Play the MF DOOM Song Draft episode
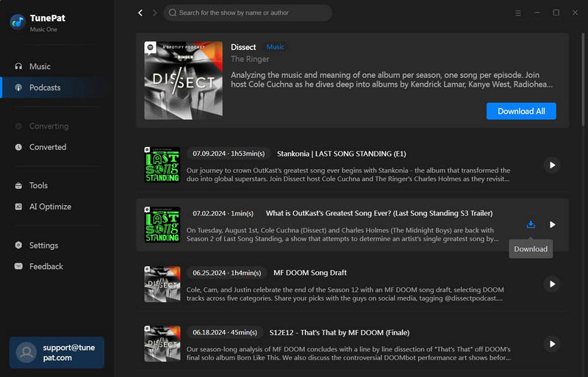Viewport: 588px width, 377px height. click(x=551, y=284)
